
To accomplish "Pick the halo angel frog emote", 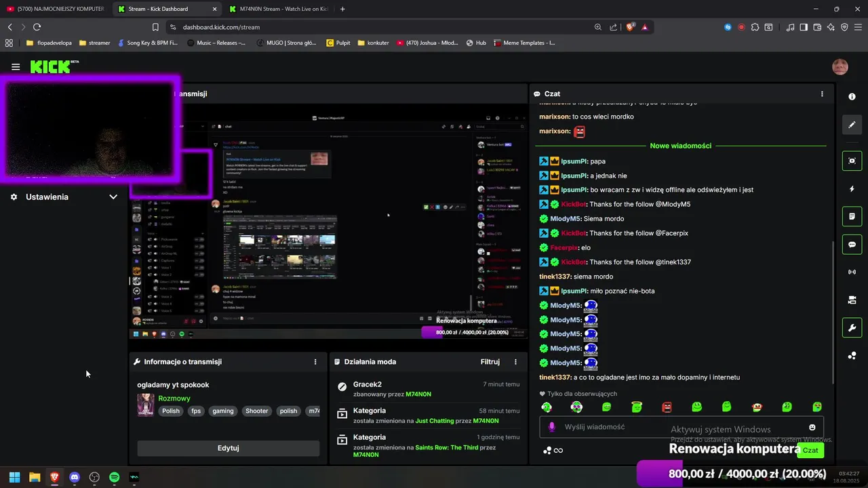I will [x=636, y=407].
